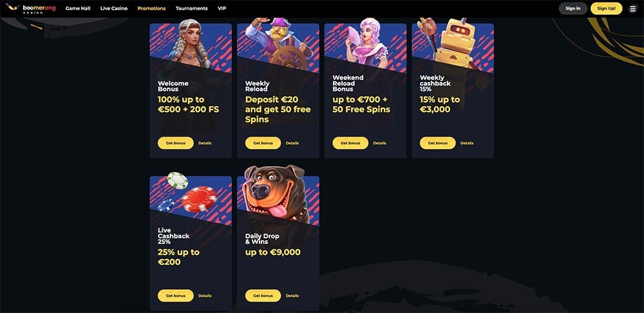This screenshot has height=313, width=644.
Task: Click the Sign in button
Action: (x=573, y=8)
